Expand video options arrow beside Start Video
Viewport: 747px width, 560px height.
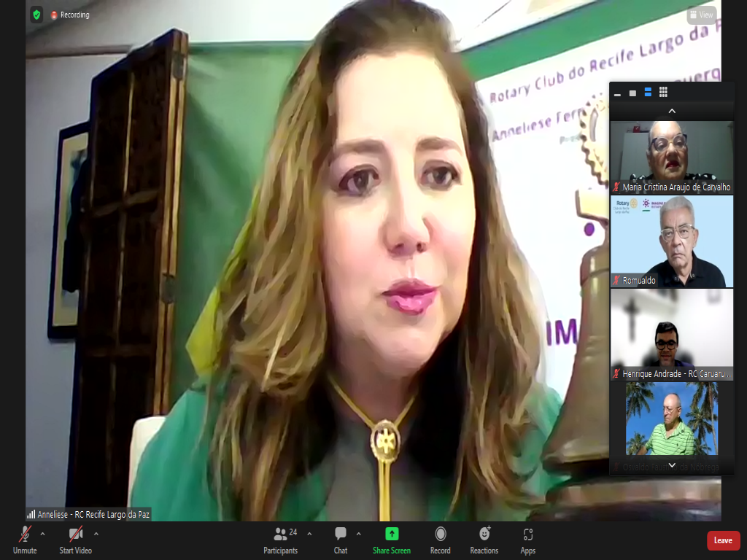click(x=96, y=533)
